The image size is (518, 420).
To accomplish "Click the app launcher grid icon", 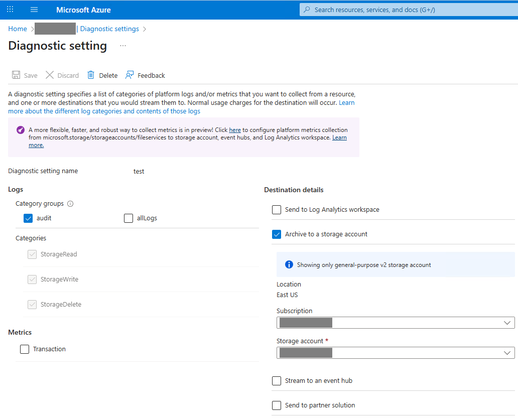I will (x=10, y=10).
